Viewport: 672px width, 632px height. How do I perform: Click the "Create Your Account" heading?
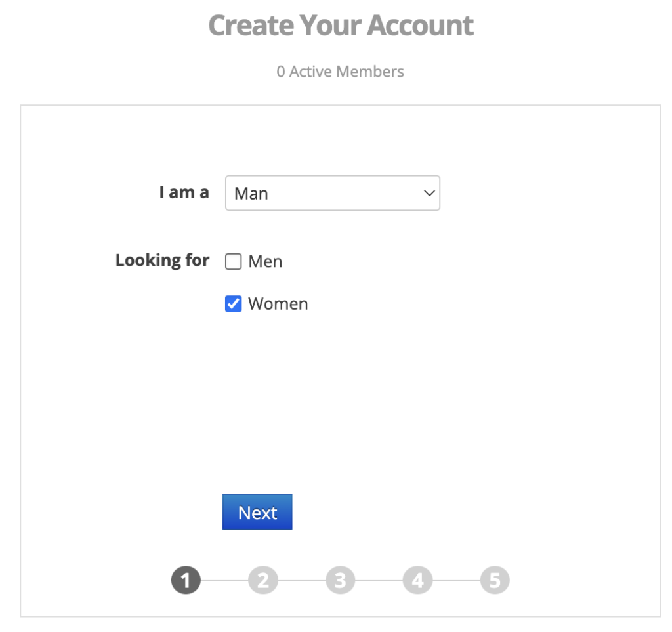point(341,26)
